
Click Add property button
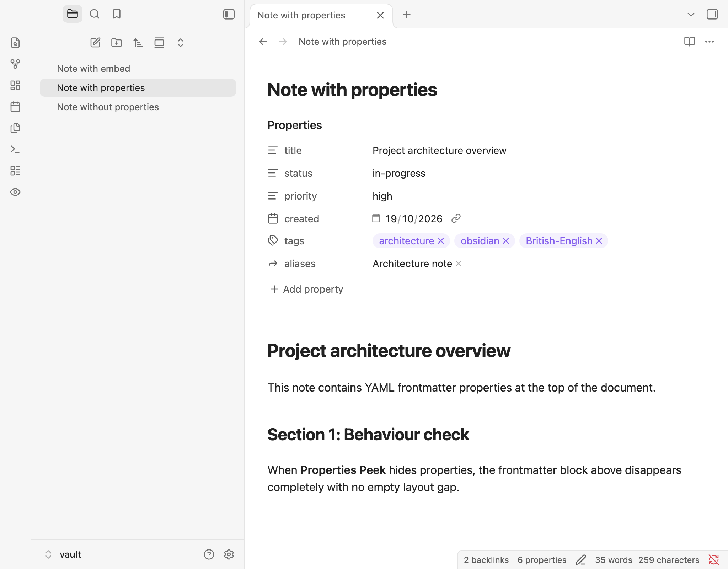click(x=306, y=289)
